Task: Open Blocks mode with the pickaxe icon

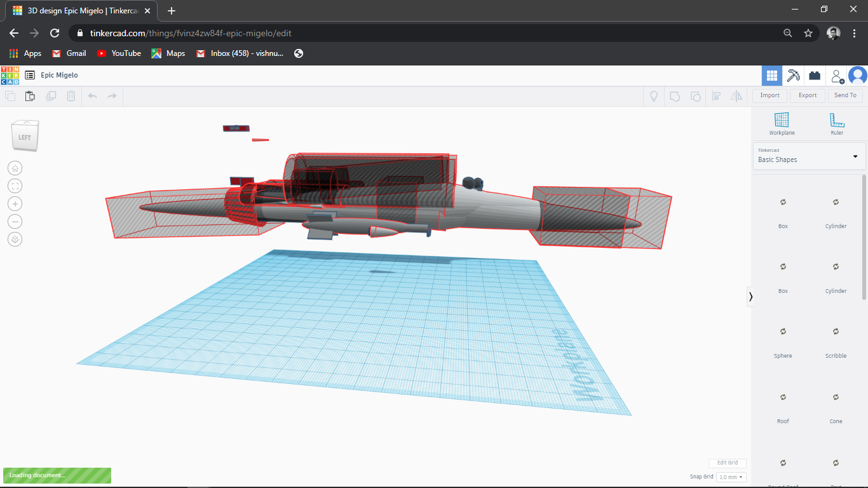Action: coord(793,75)
